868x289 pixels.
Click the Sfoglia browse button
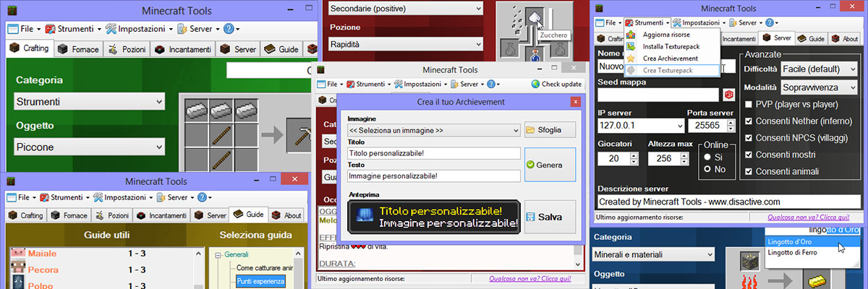(x=550, y=130)
